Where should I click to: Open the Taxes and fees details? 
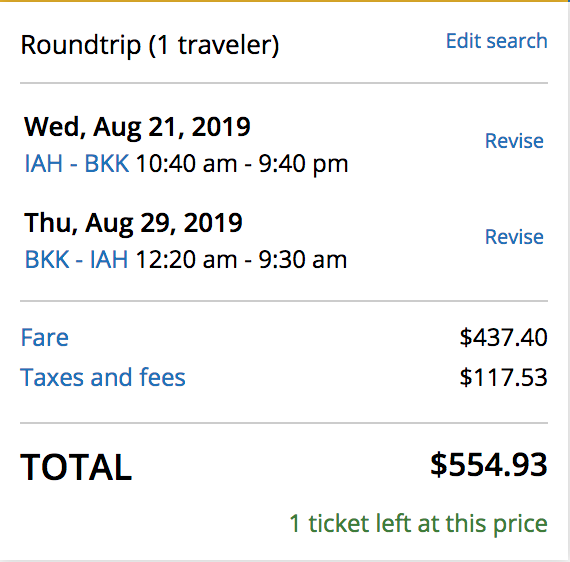pyautogui.click(x=103, y=377)
